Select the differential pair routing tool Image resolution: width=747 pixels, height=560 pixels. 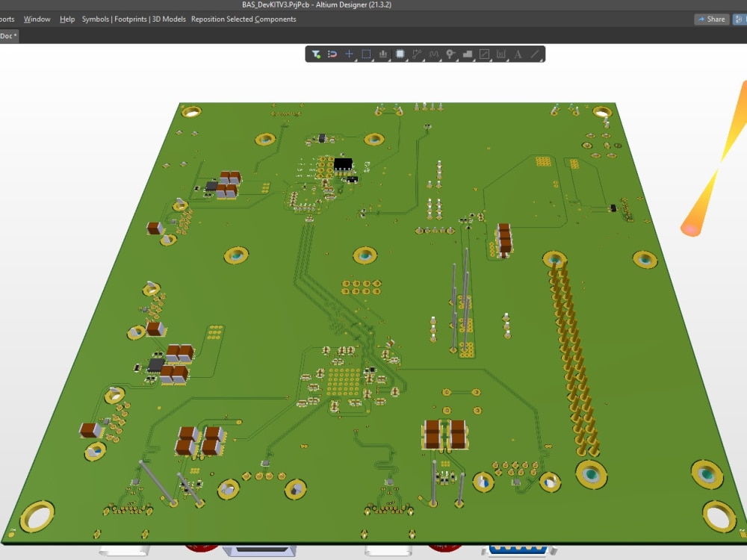pyautogui.click(x=433, y=53)
